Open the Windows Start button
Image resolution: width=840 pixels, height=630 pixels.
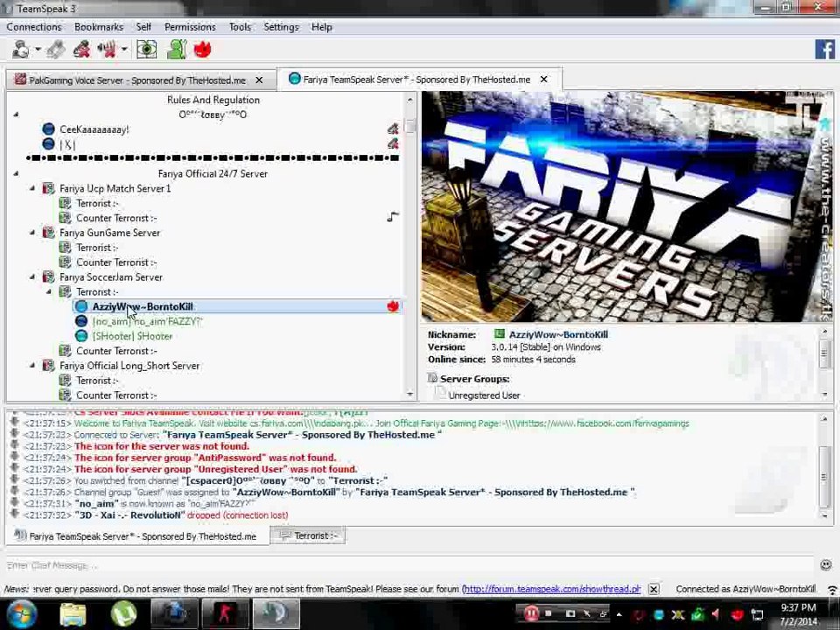21,614
